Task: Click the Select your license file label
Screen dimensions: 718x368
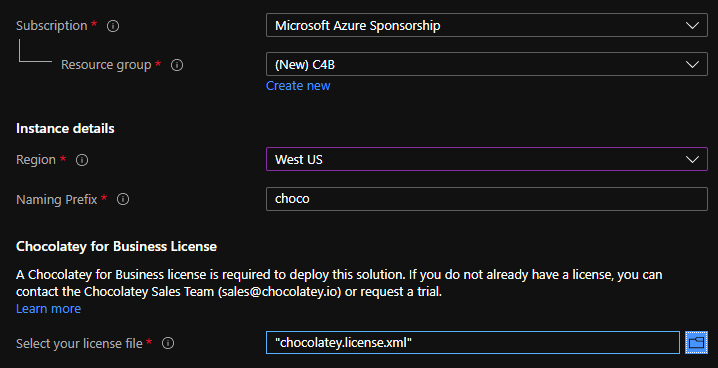Action: click(79, 343)
